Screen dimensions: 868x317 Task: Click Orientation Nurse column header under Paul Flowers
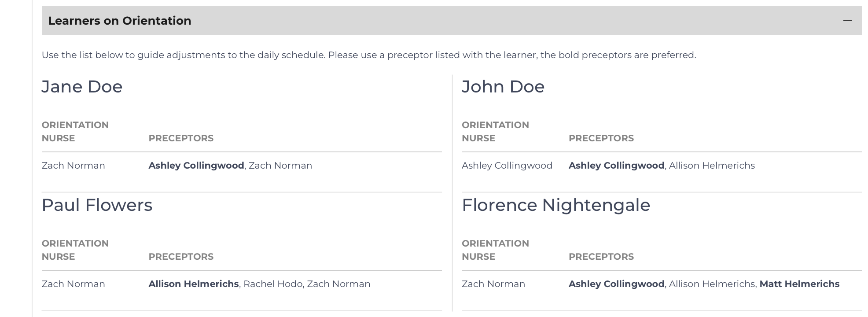click(x=75, y=250)
